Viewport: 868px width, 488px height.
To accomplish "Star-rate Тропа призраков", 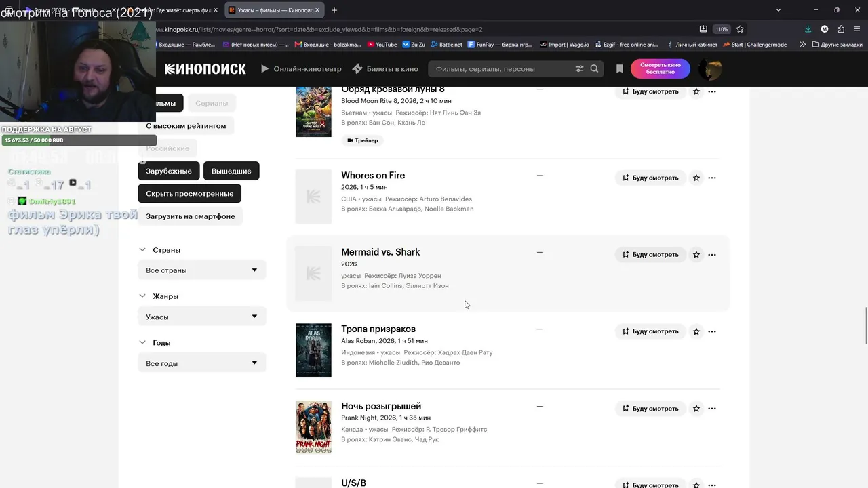I will (x=696, y=331).
